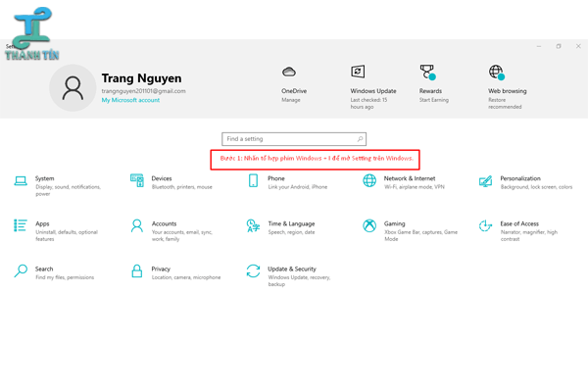Open Update & Security icon
The height and width of the screenshot is (392, 588).
253,270
